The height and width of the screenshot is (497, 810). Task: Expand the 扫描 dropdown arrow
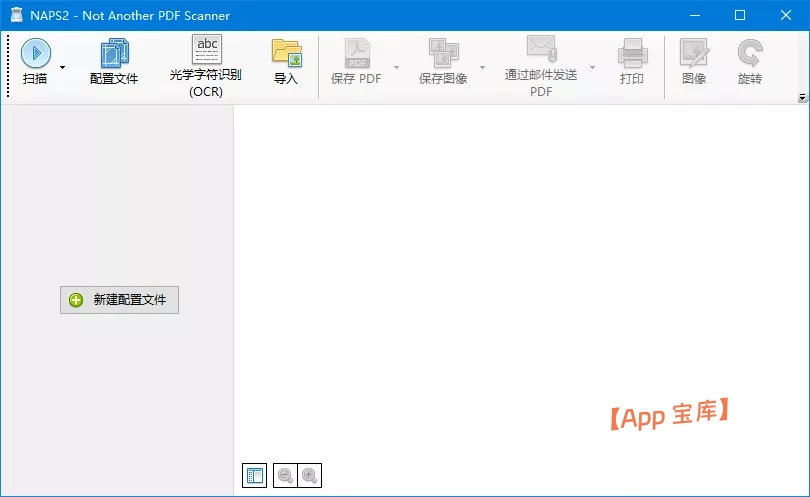[x=63, y=67]
